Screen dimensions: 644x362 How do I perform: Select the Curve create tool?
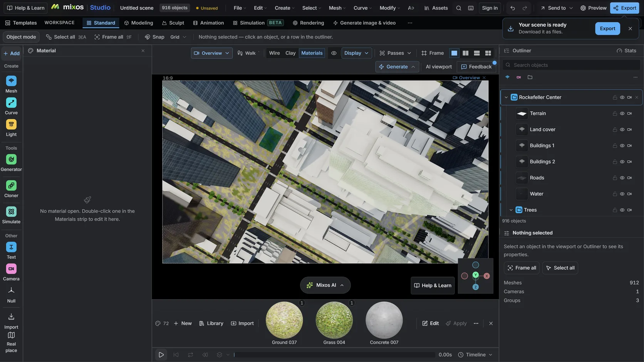11,106
